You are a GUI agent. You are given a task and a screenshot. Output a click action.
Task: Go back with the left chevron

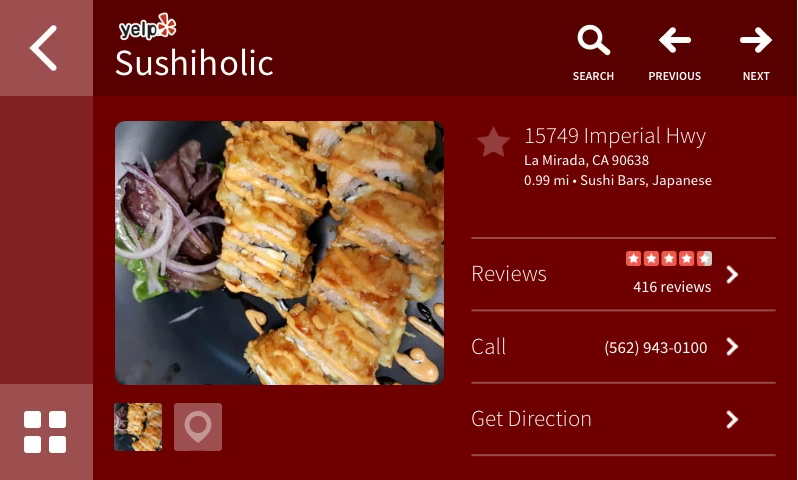point(44,48)
